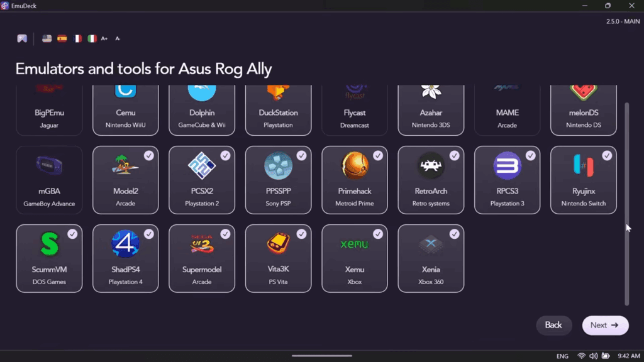Toggle the PCSX2 checkmark off
The image size is (644, 362).
click(225, 155)
